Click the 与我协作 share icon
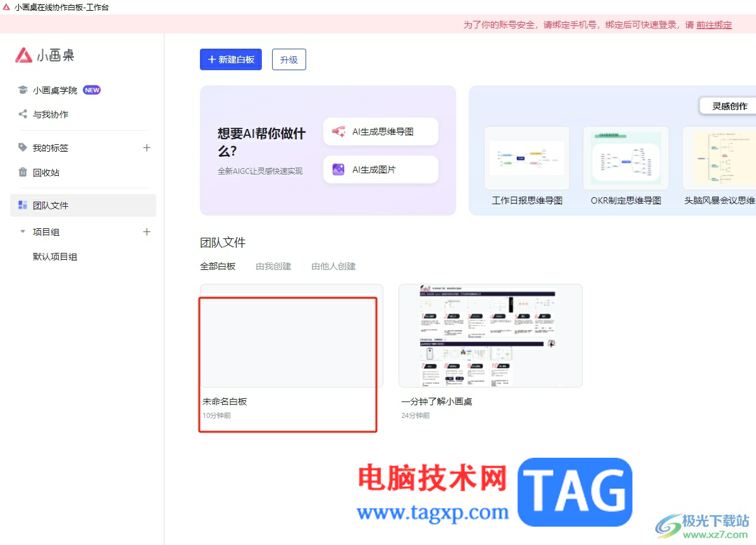Image resolution: width=756 pixels, height=545 pixels. (23, 114)
